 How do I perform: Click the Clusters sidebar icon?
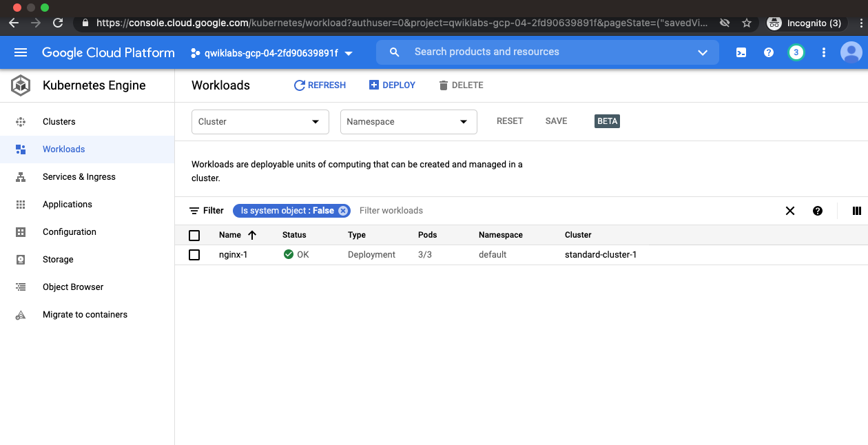pos(21,122)
